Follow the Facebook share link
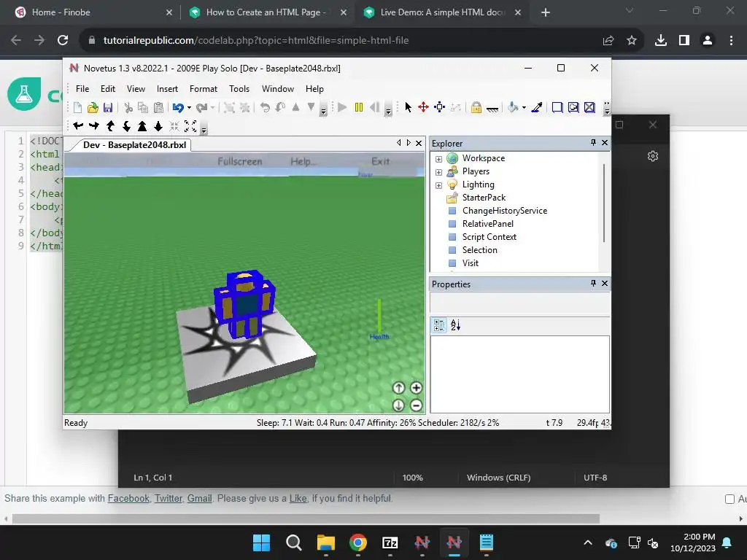The height and width of the screenshot is (560, 747). pyautogui.click(x=128, y=498)
